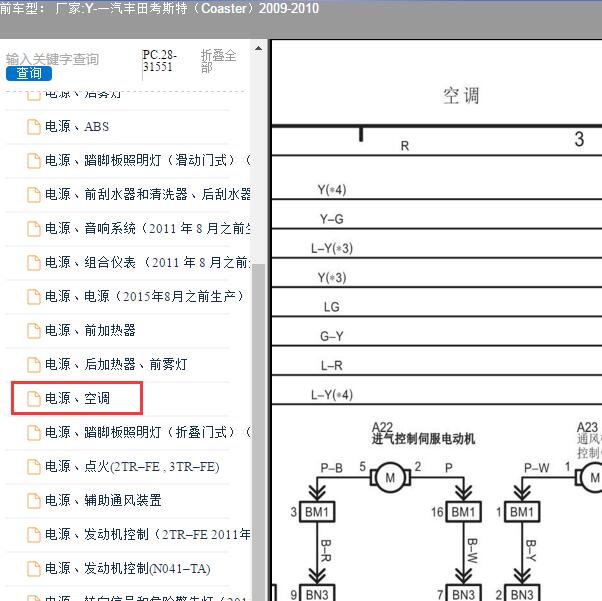
Task: Click the list's vertical scrollbar thumb
Action: (x=258, y=430)
